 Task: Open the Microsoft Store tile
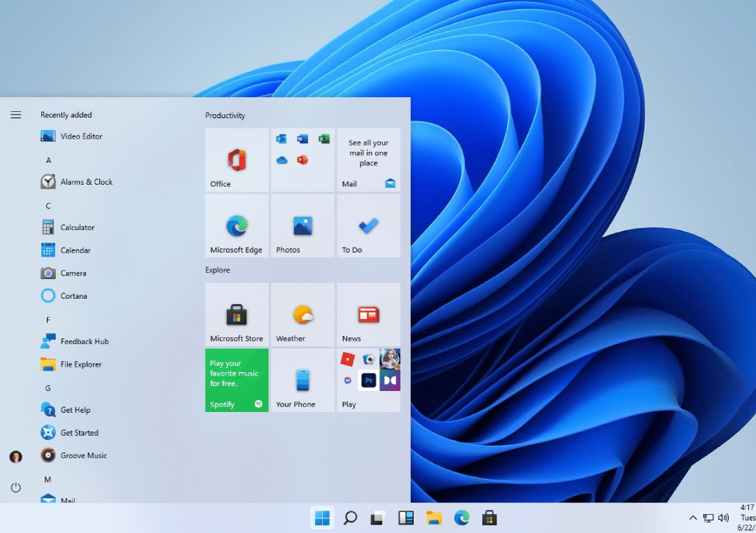[237, 314]
